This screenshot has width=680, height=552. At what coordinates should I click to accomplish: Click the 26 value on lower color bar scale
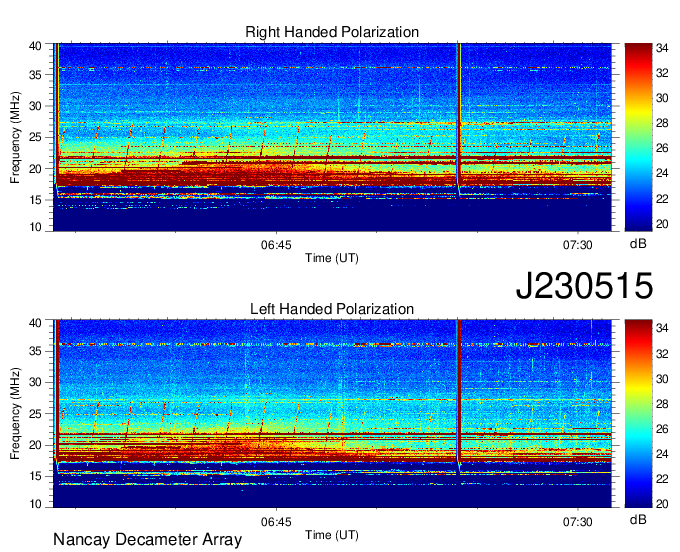tap(662, 429)
